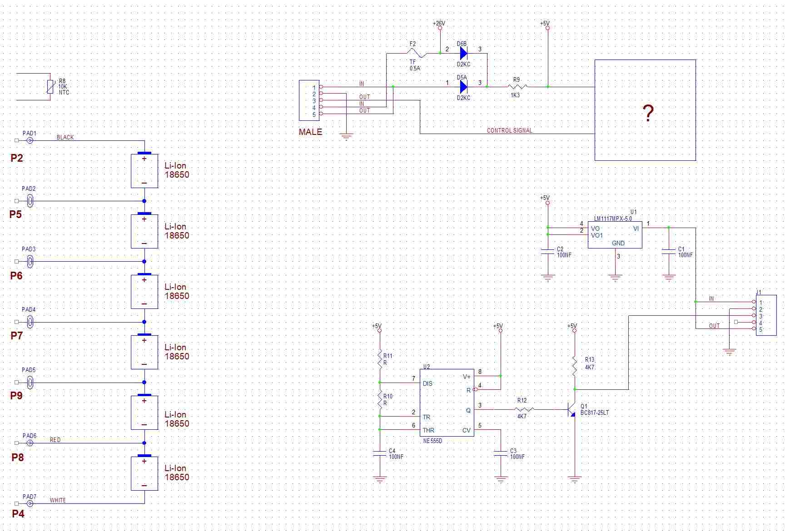Select the ground symbol below Q1
Image resolution: width=785 pixels, height=532 pixels.
pos(575,479)
